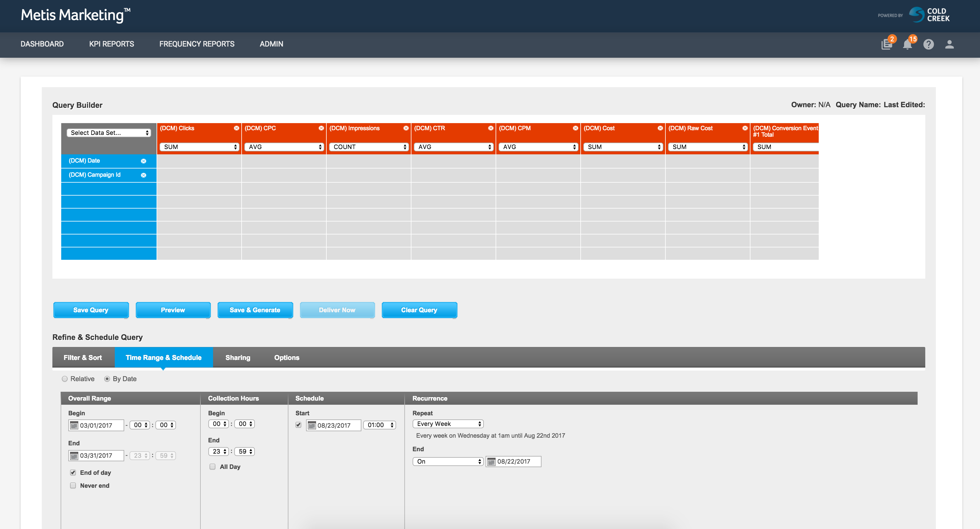Click the Preview button
The image size is (980, 529).
point(173,310)
